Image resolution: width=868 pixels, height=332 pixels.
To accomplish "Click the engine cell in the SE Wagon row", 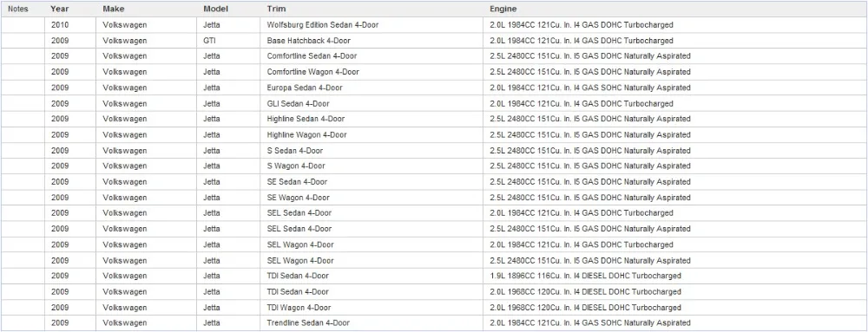I will tap(590, 198).
